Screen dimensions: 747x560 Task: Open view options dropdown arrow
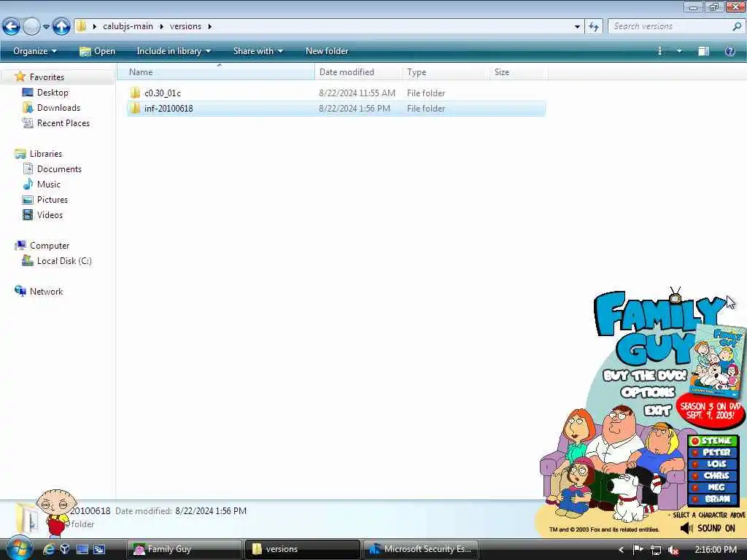[x=679, y=51]
